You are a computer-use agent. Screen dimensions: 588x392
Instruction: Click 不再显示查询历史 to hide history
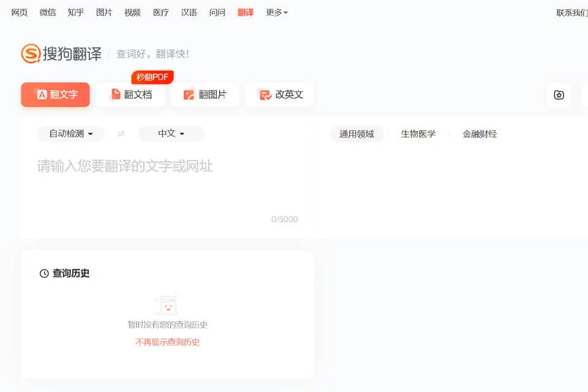[x=167, y=342]
